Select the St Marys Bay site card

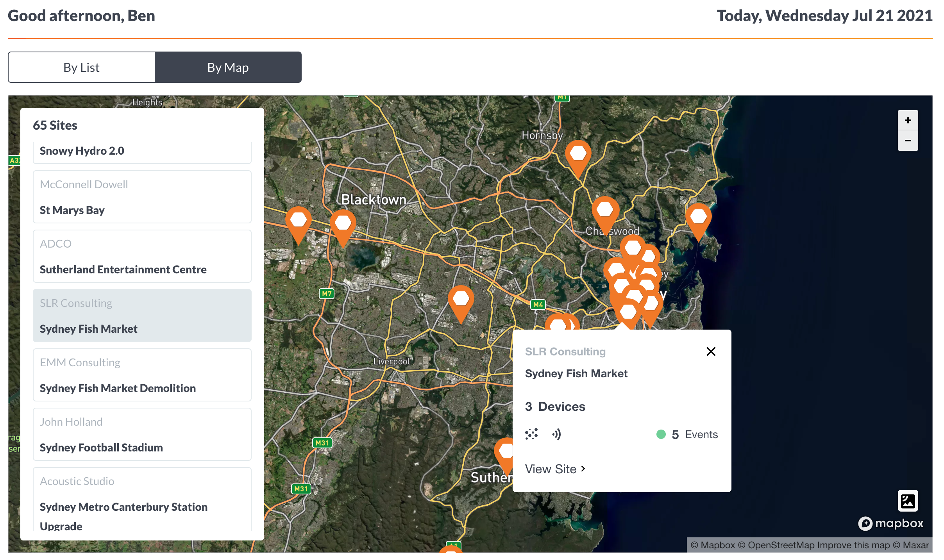(x=142, y=197)
